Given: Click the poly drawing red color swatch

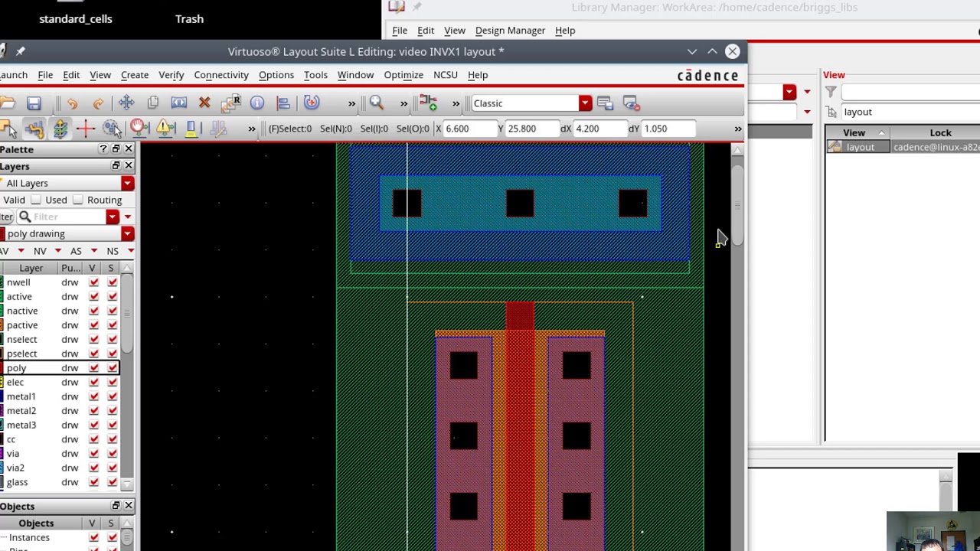Looking at the screenshot, I should 3,233.
